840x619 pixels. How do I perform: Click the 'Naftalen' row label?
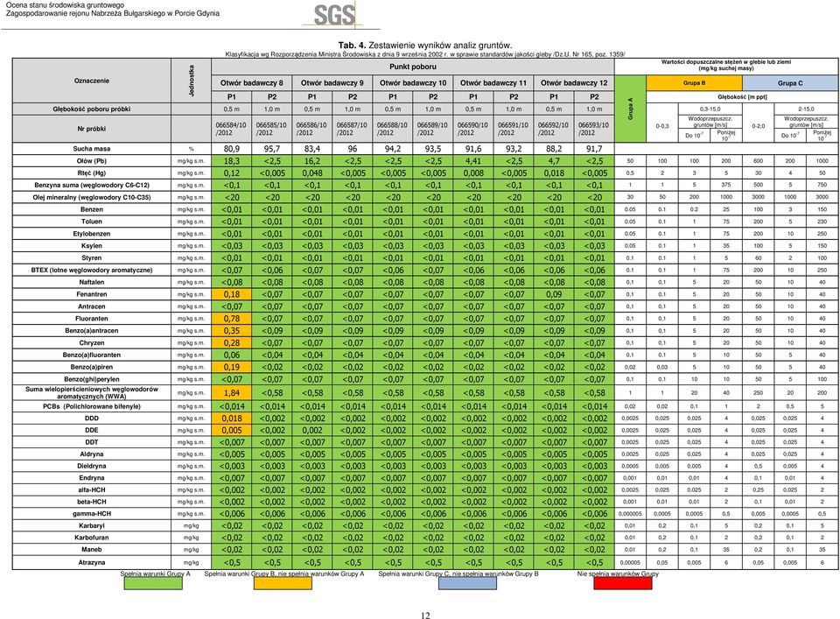coord(92,282)
